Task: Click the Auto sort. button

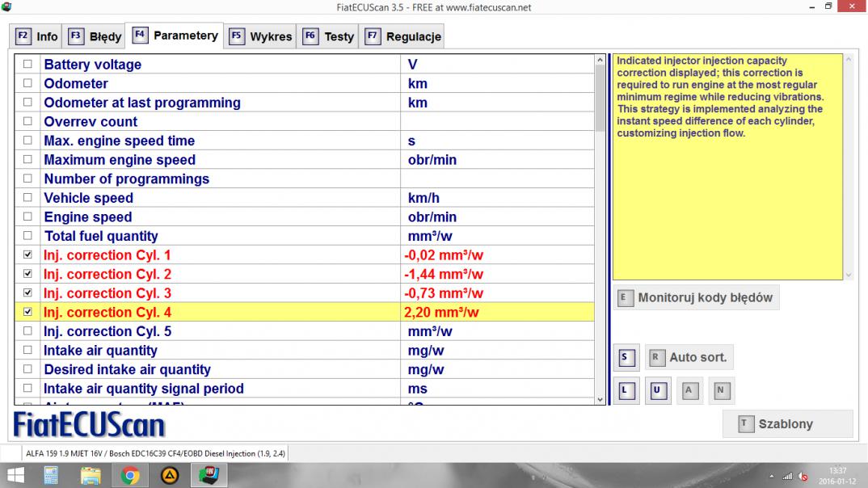Action: tap(689, 357)
